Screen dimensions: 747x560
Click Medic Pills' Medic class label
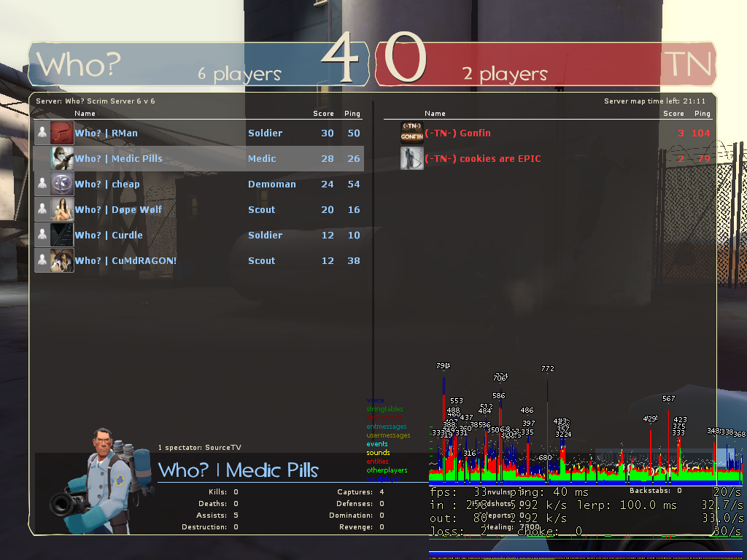point(262,158)
